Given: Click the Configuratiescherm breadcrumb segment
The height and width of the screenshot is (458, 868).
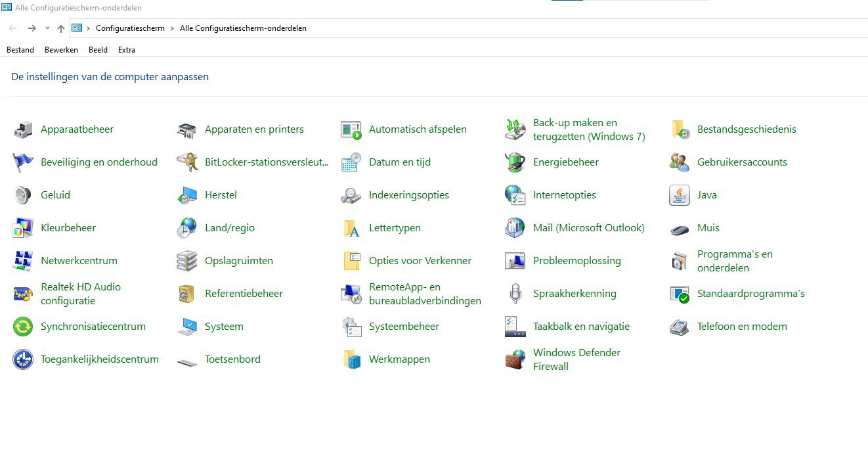Looking at the screenshot, I should (x=130, y=28).
